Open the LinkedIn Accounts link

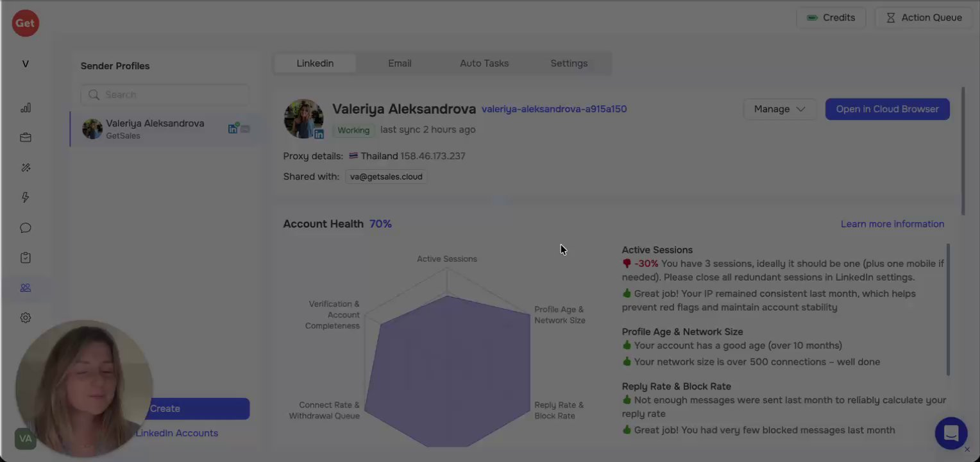[x=176, y=433]
